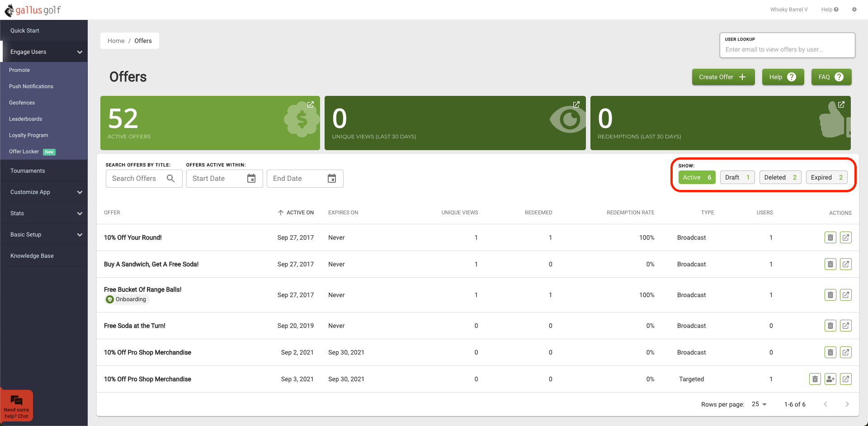Open Unique Views card external link

pos(576,104)
